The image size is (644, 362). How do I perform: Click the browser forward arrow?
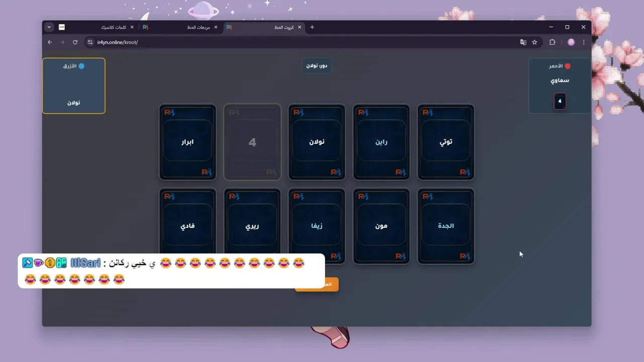62,42
